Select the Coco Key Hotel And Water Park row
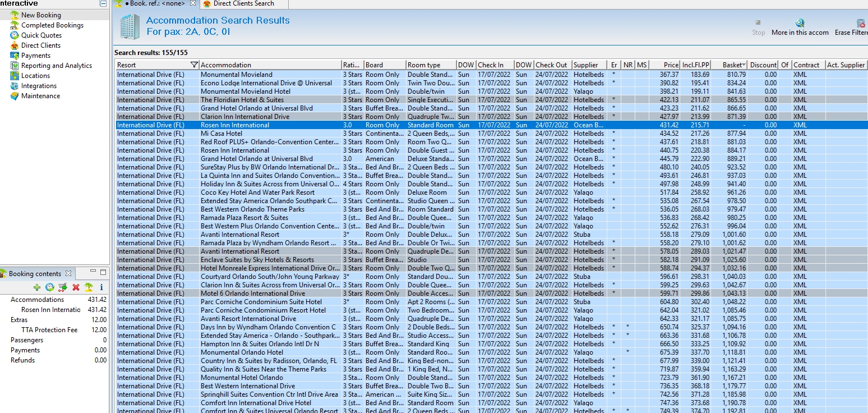 coord(491,192)
